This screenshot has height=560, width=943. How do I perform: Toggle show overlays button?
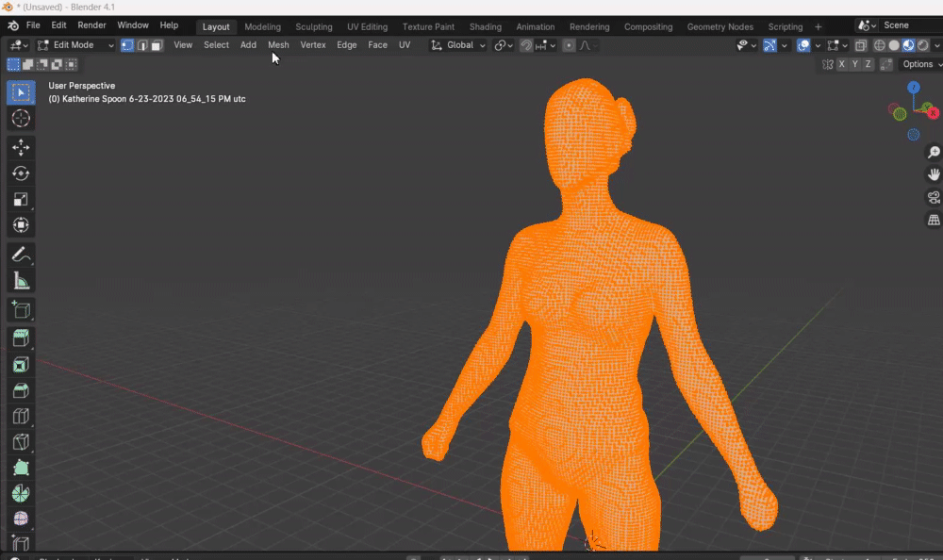[803, 45]
